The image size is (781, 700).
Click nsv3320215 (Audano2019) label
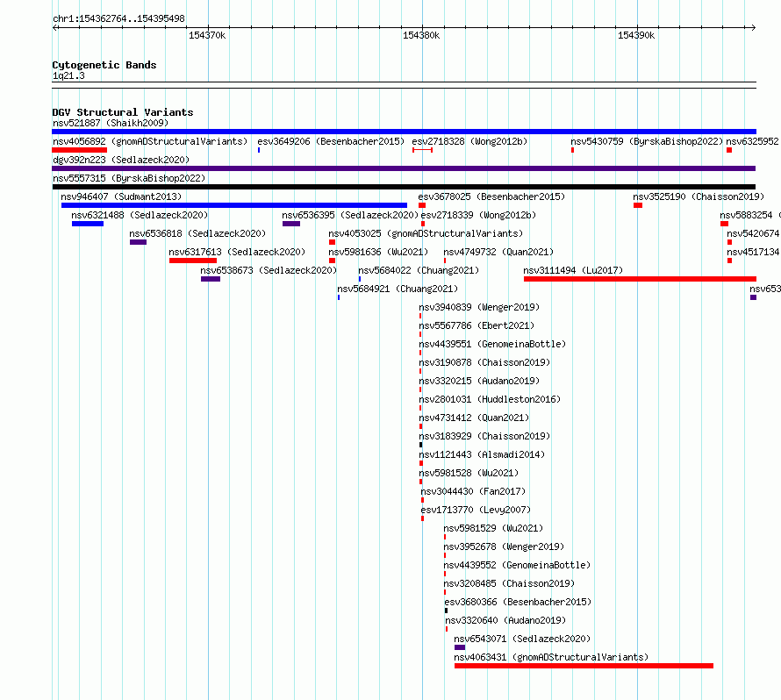pos(479,381)
